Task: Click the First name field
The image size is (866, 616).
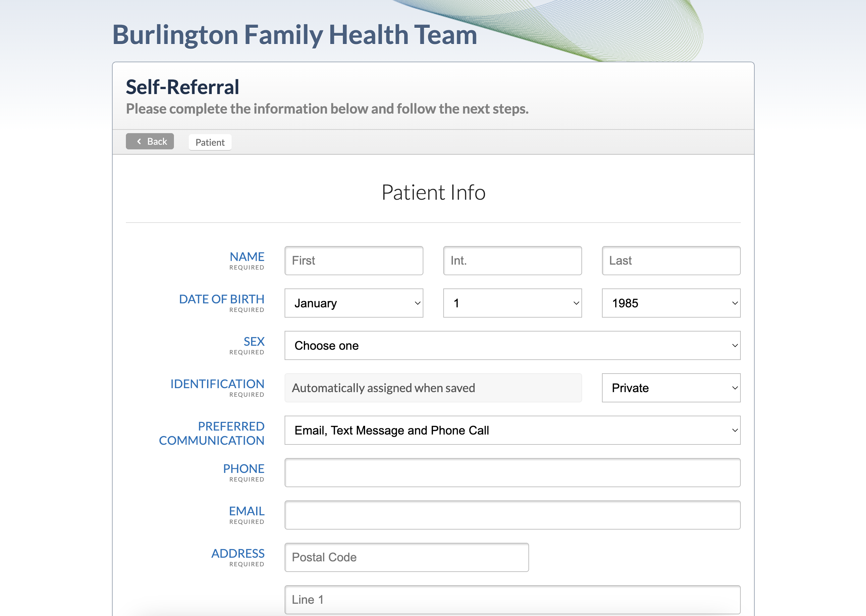Action: click(x=353, y=261)
